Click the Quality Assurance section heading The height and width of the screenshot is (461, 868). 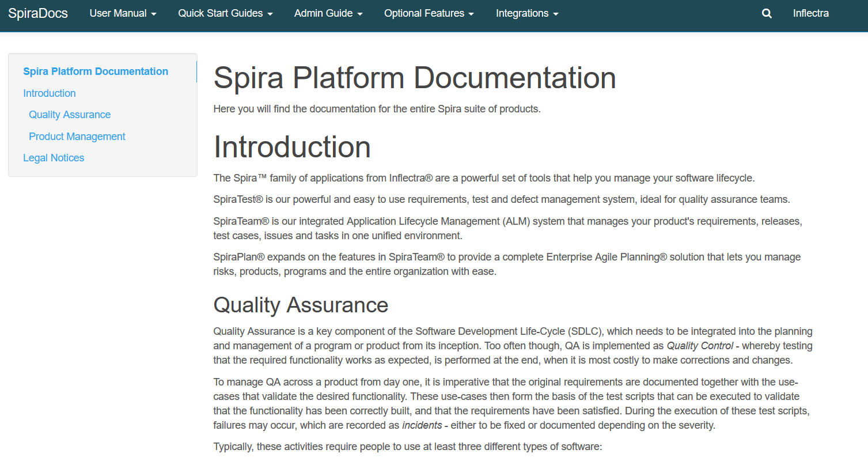pyautogui.click(x=301, y=305)
